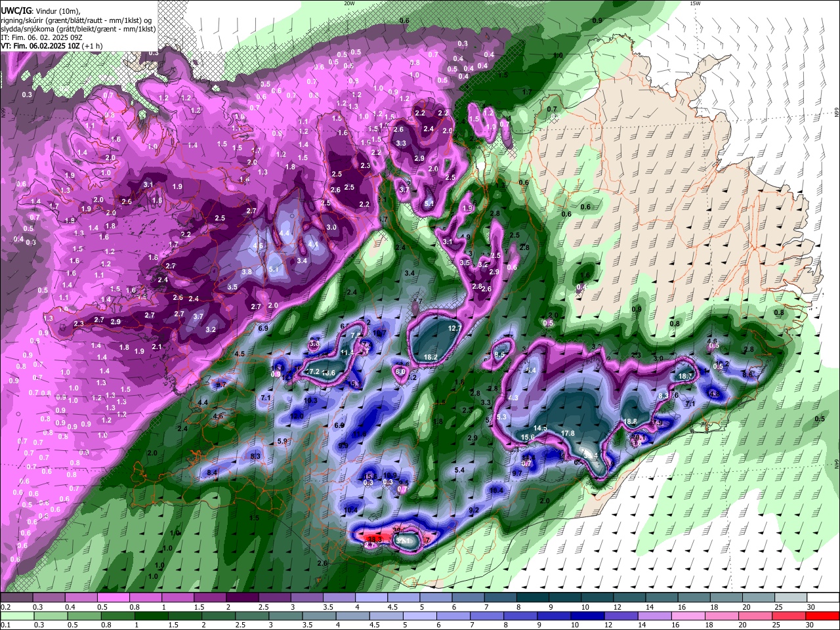
Task: Click the 8.4 precipitation value
Action: click(212, 472)
